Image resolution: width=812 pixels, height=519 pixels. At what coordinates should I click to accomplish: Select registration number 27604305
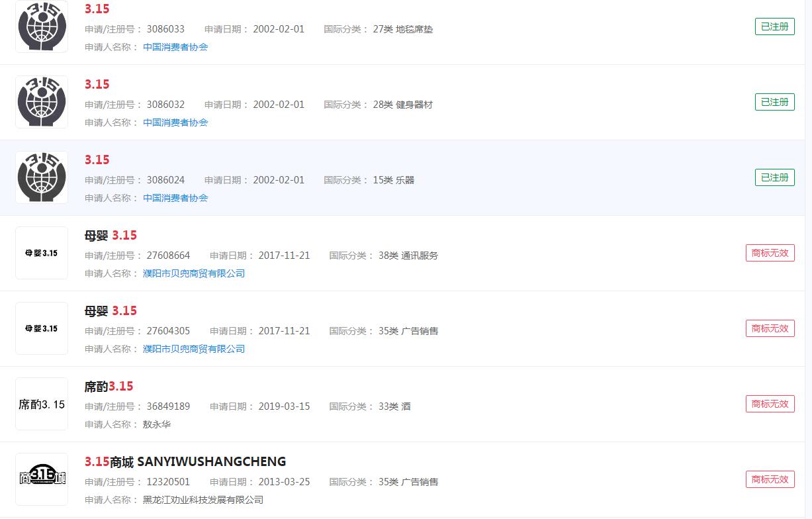(168, 331)
